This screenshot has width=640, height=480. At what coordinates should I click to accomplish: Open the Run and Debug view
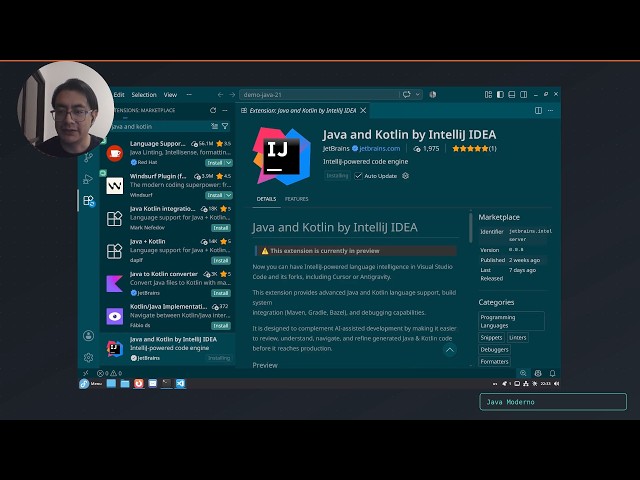(88, 179)
